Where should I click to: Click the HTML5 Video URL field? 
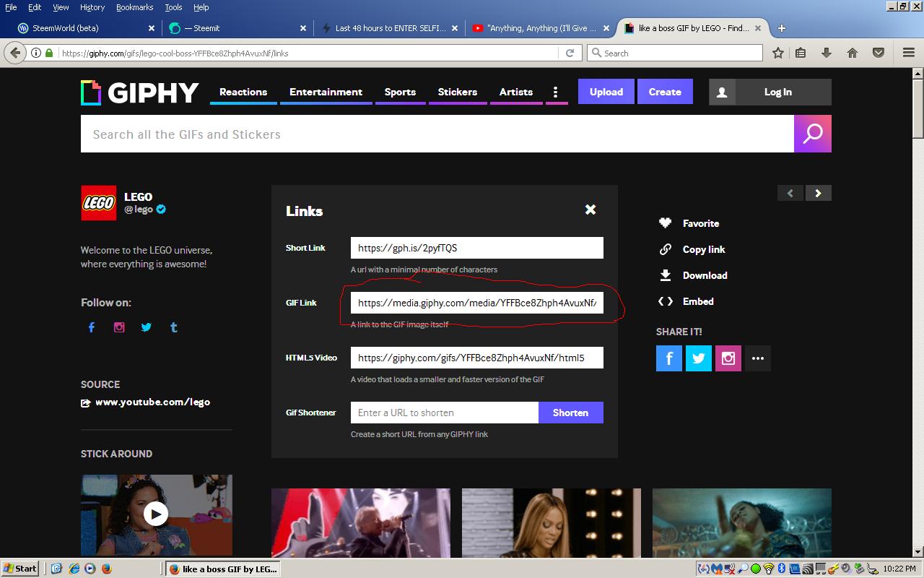coord(477,358)
